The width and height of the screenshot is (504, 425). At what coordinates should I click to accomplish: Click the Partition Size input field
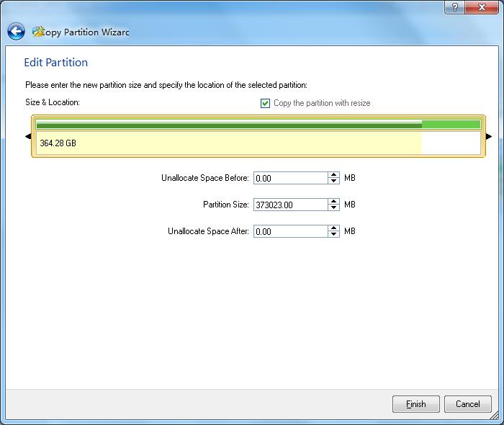point(290,205)
